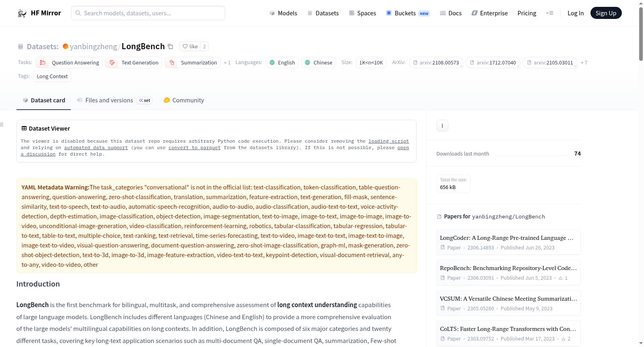Open the Spaces nav item
The width and height of the screenshot is (644, 347).
[362, 13]
